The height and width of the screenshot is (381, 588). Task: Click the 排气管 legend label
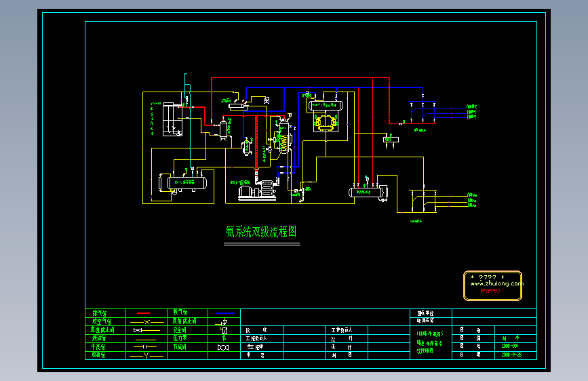click(100, 313)
